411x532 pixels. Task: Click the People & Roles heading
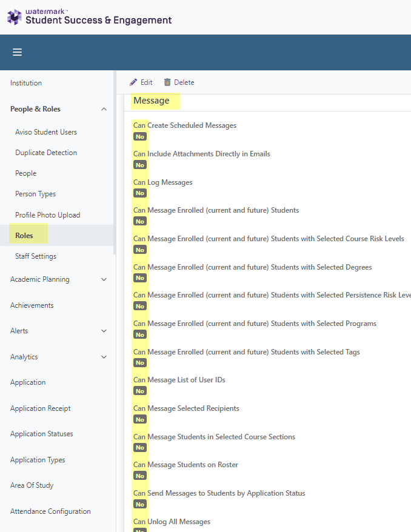point(35,109)
